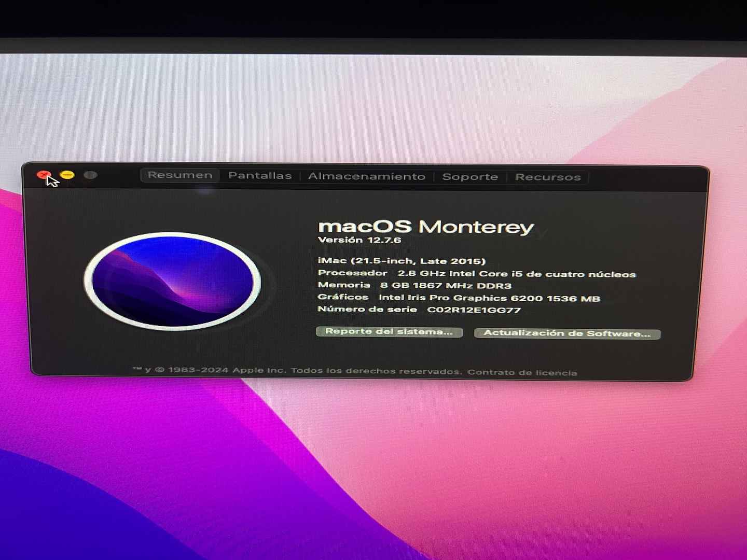This screenshot has width=747, height=560.
Task: Switch to the Resumen tab
Action: tap(179, 175)
